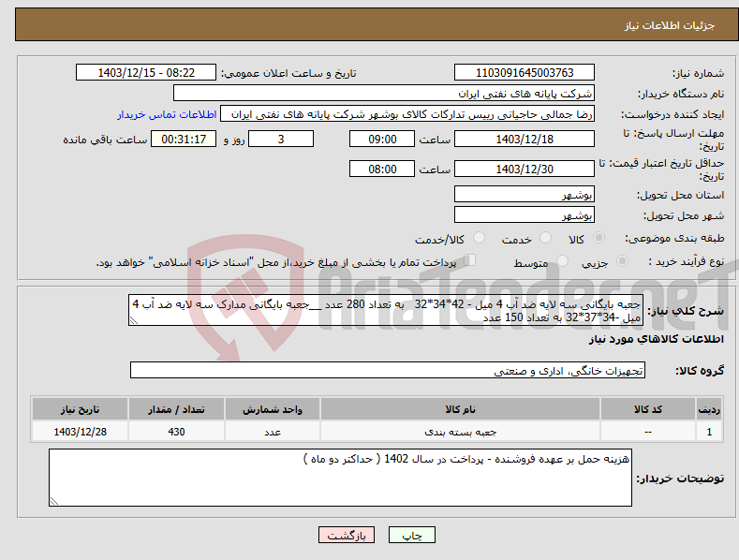739x560 pixels.
Task: Click the کد کالا column header
Action: 648,409
